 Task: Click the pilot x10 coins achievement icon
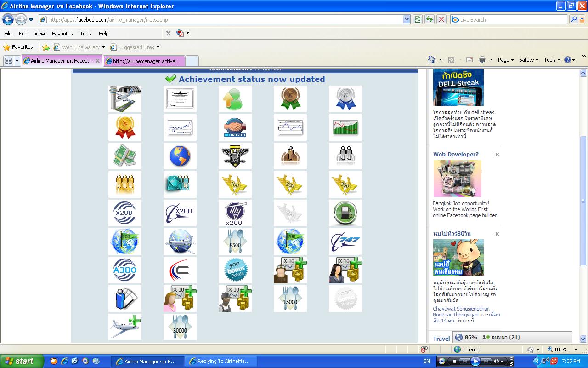290,270
